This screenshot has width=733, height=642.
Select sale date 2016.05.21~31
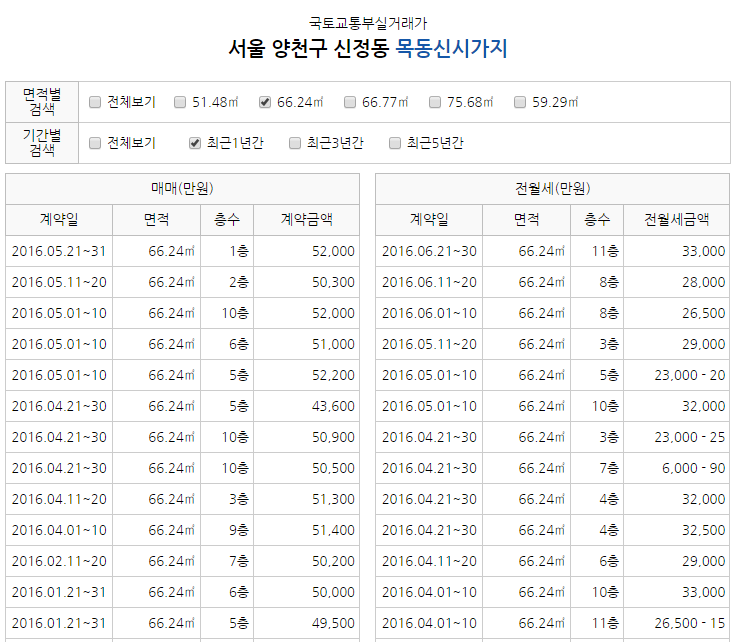click(x=59, y=251)
